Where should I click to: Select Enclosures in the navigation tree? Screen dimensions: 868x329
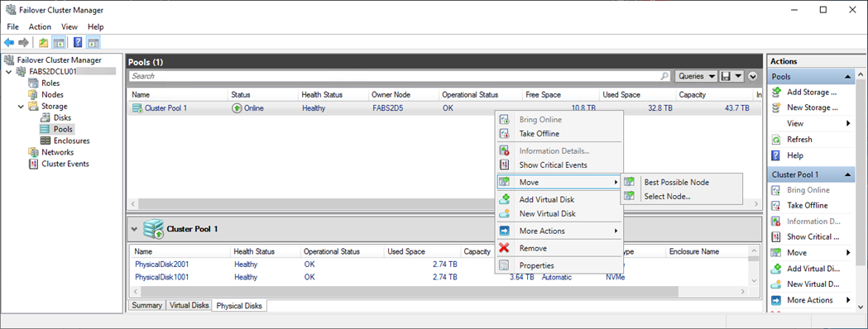tap(71, 141)
